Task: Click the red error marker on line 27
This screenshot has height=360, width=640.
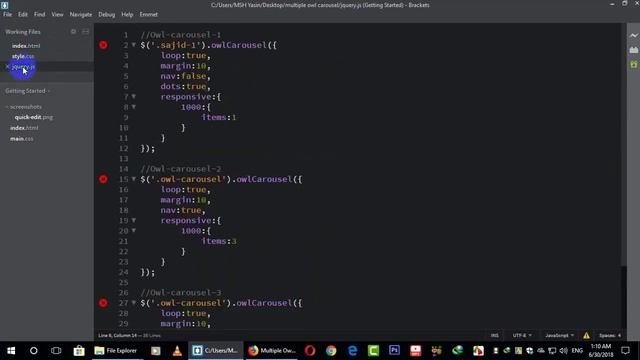Action: (x=103, y=303)
